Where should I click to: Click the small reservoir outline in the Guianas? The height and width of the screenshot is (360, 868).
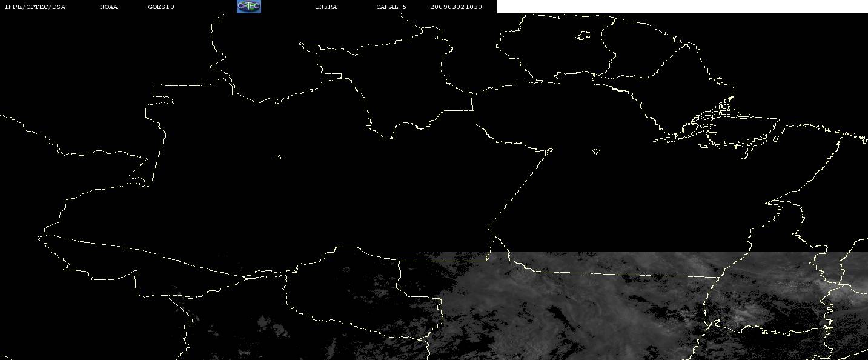coord(583,36)
